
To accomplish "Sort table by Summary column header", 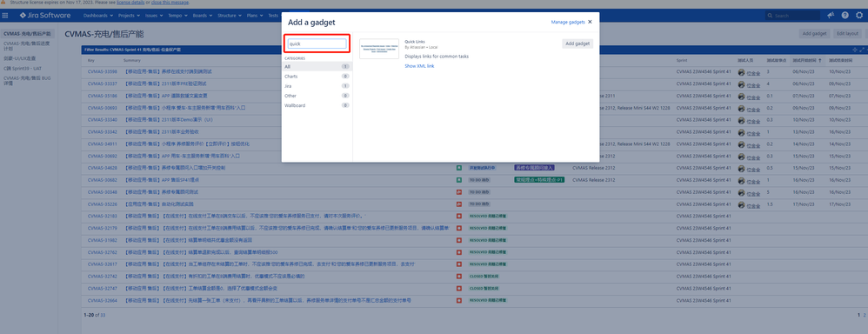I will [131, 60].
